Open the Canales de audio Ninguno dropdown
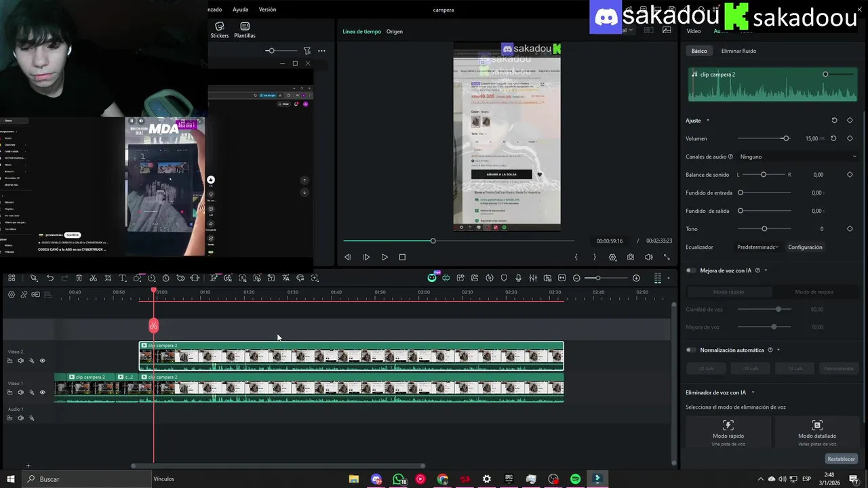Screen dimensions: 868x488 coord(799,157)
